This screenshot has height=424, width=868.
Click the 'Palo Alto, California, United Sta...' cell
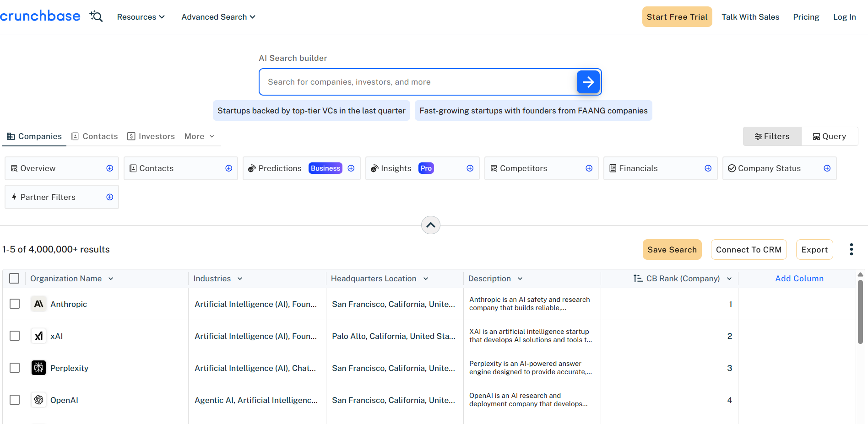394,336
